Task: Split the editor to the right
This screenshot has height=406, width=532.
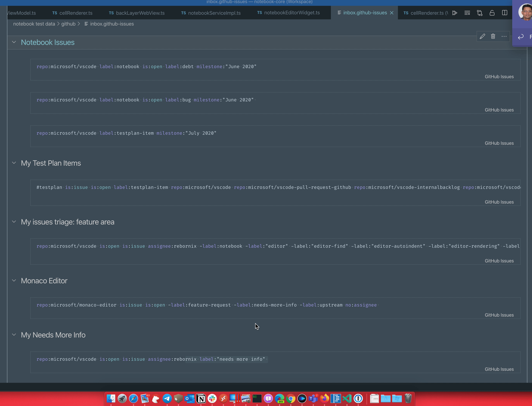Action: coord(504,13)
